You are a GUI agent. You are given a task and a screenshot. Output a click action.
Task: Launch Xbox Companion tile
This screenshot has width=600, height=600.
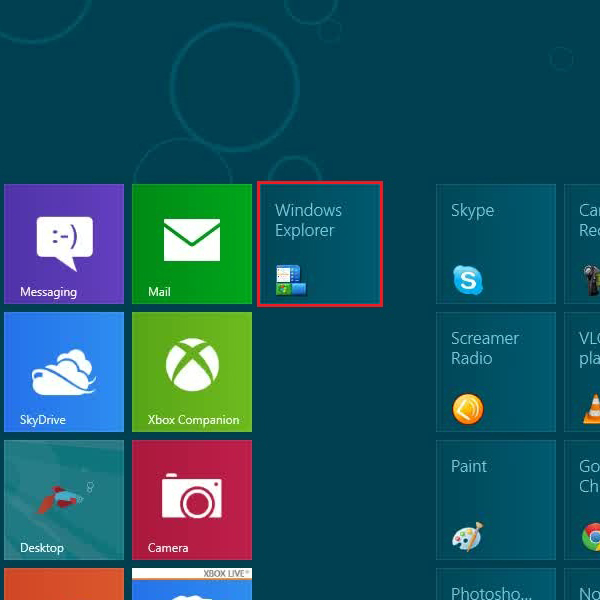pyautogui.click(x=192, y=372)
